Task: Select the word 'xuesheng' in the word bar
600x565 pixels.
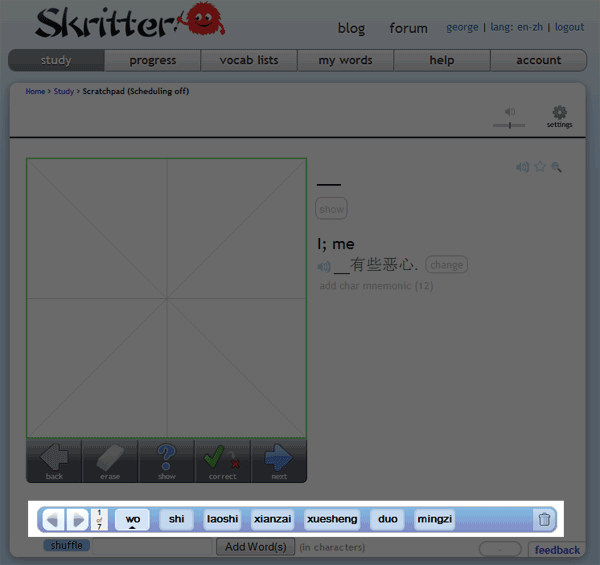Action: coord(331,519)
